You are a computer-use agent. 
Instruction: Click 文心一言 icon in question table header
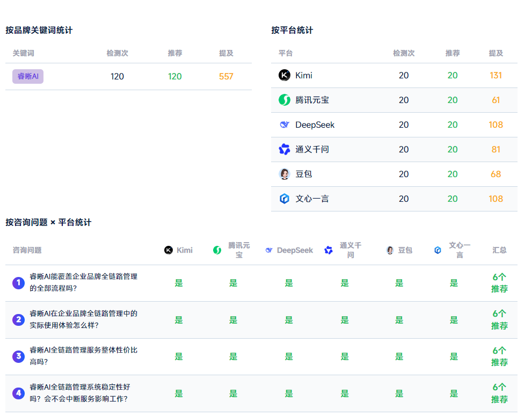click(x=438, y=250)
